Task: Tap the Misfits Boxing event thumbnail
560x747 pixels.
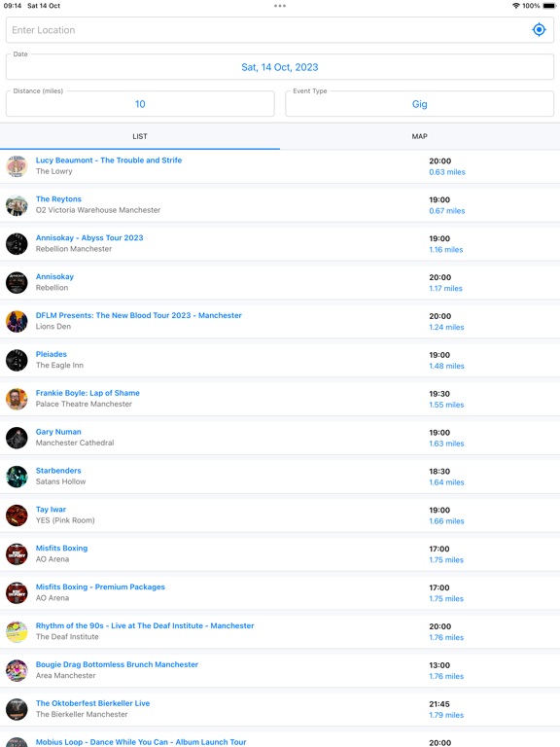Action: (x=17, y=554)
